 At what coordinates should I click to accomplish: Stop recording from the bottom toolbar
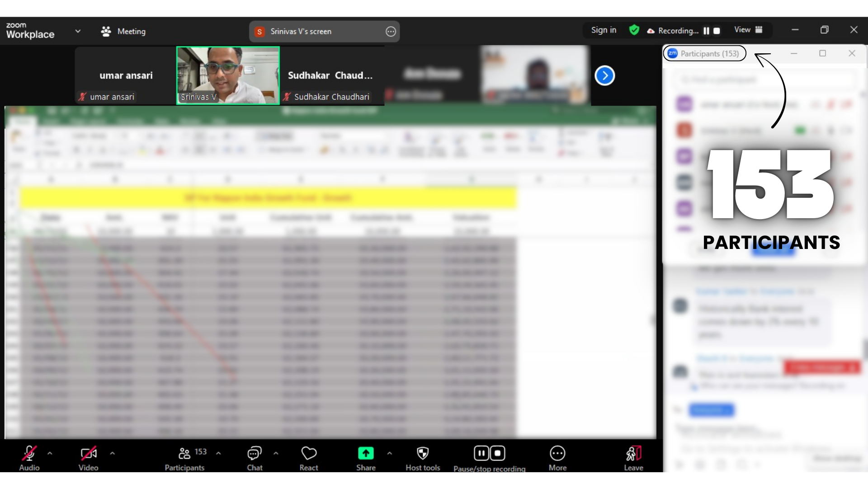tap(498, 453)
